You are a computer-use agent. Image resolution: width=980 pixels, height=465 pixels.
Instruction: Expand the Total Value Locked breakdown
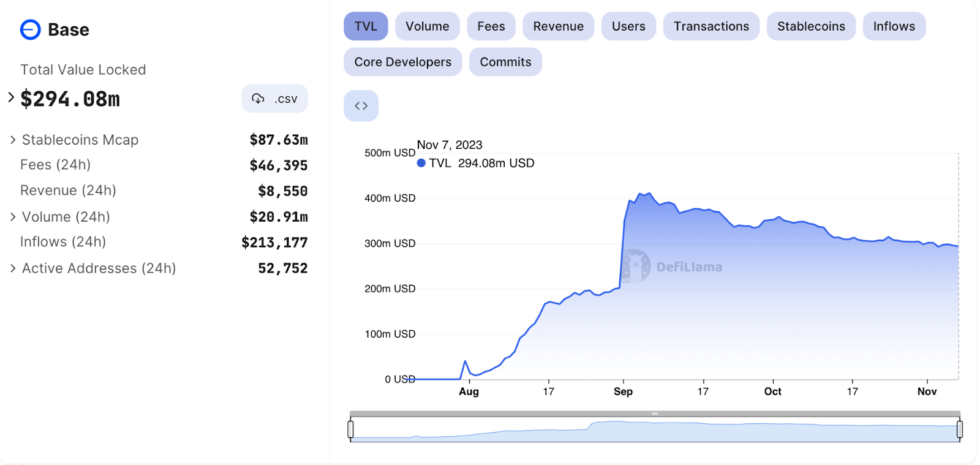click(11, 97)
